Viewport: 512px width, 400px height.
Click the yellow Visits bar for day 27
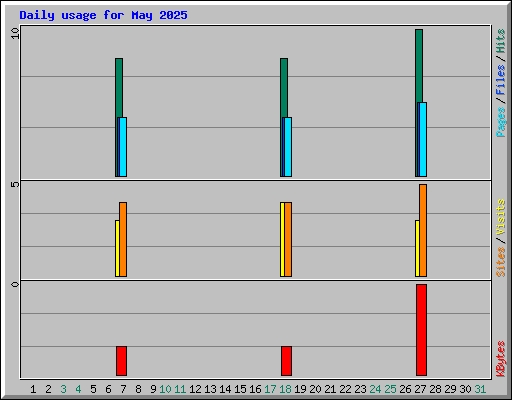coord(417,248)
